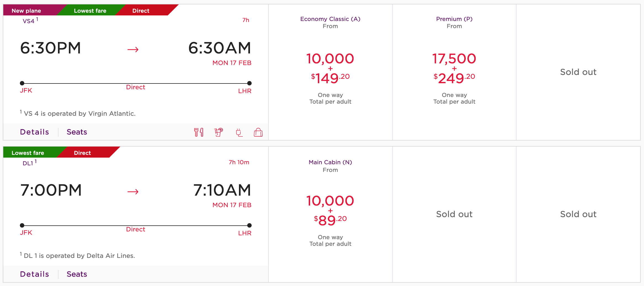
Task: Click the Sold out cell in the VS4 row
Action: click(x=578, y=72)
